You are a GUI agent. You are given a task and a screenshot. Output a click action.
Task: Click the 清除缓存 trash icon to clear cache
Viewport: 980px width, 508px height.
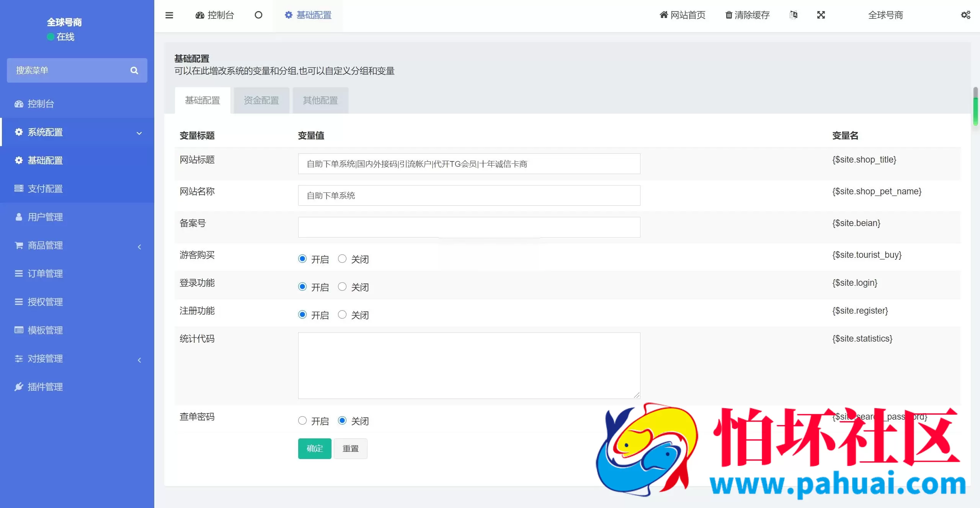coord(728,15)
